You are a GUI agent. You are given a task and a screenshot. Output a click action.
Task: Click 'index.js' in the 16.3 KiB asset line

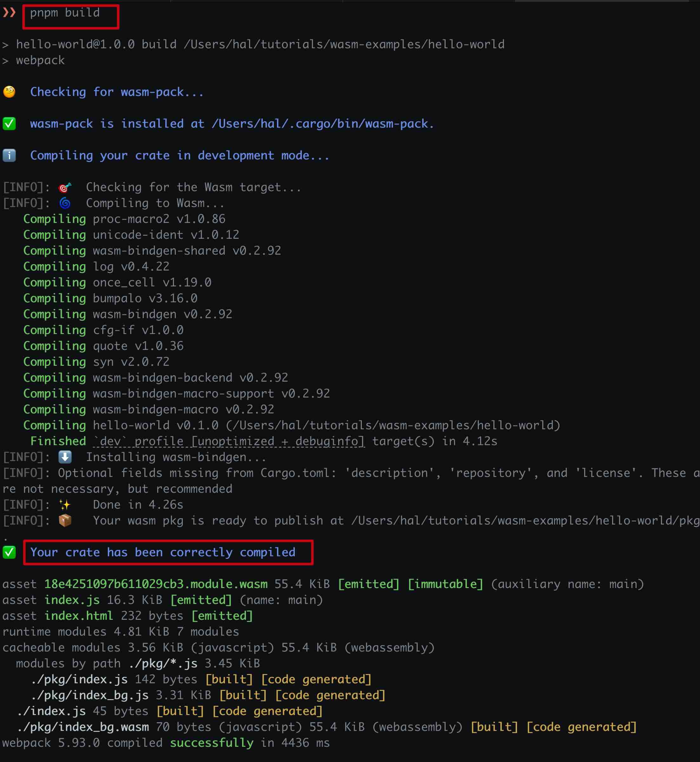click(x=72, y=600)
